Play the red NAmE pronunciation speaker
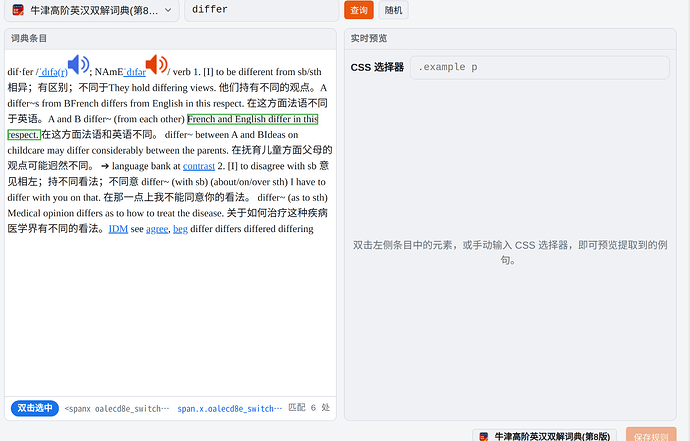Viewport: 690px width, 441px height. tap(157, 65)
